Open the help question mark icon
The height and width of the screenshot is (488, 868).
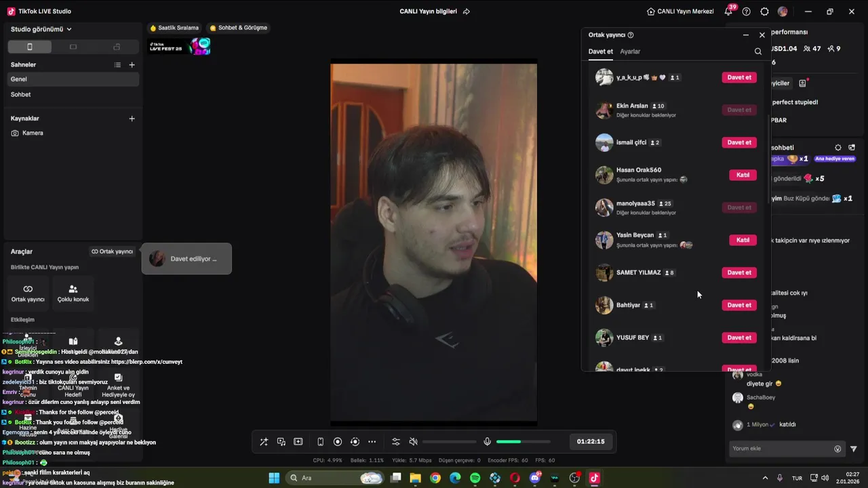click(x=747, y=12)
